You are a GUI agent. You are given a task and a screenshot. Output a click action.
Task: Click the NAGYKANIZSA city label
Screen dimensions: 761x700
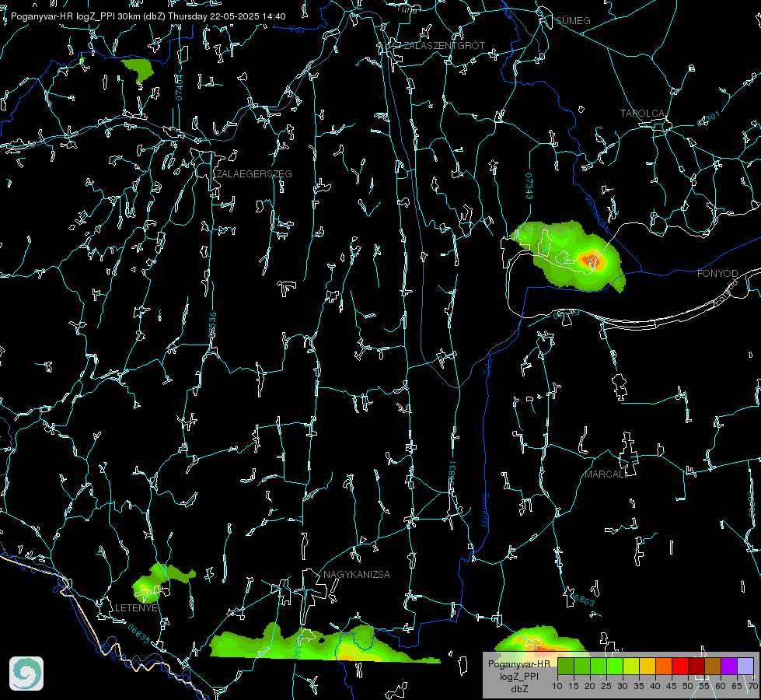point(357,574)
